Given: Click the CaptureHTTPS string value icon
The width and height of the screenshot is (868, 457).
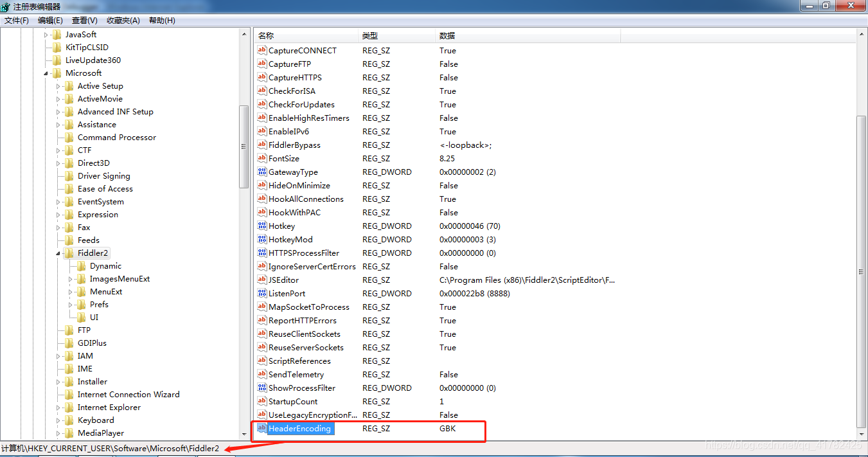Looking at the screenshot, I should (x=261, y=77).
